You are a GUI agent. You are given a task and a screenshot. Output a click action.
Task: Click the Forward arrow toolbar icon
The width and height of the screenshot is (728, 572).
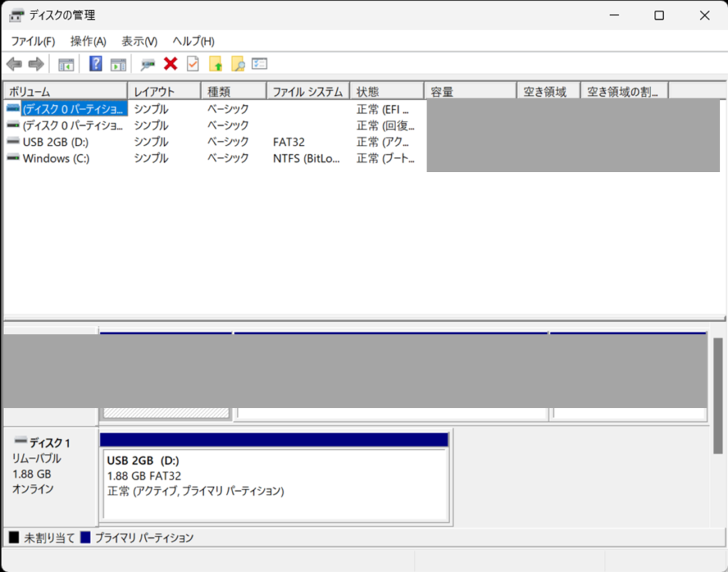click(x=36, y=64)
